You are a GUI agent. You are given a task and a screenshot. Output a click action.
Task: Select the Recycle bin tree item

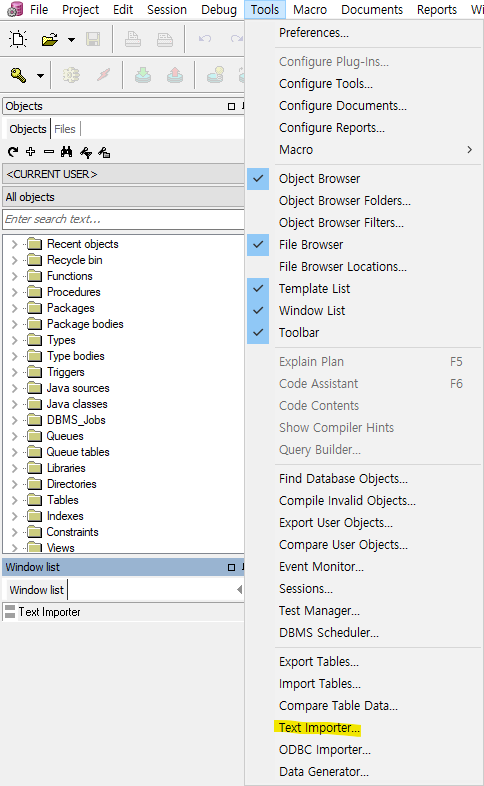tap(75, 260)
